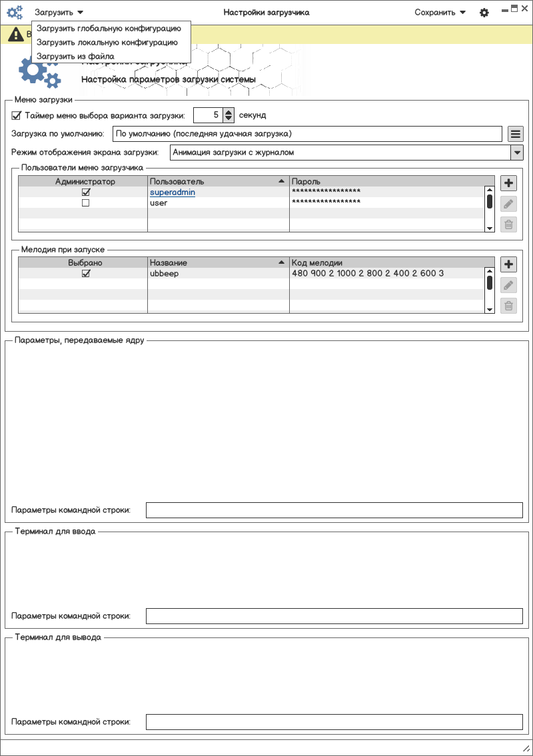Viewport: 533px width, 756px height.
Task: Select the user row in users table
Action: [251, 203]
